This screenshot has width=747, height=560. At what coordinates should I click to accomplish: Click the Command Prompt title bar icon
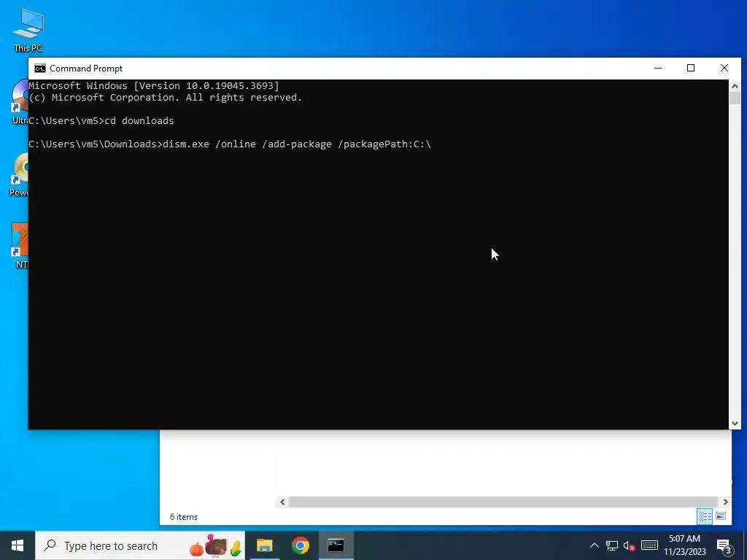40,69
